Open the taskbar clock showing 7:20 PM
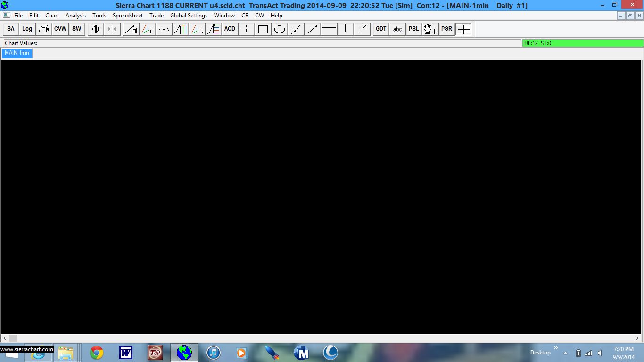 click(624, 353)
